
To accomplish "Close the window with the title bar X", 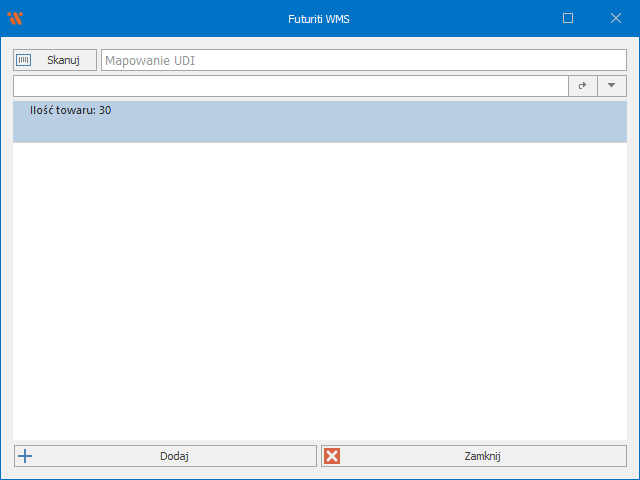I will point(615,18).
